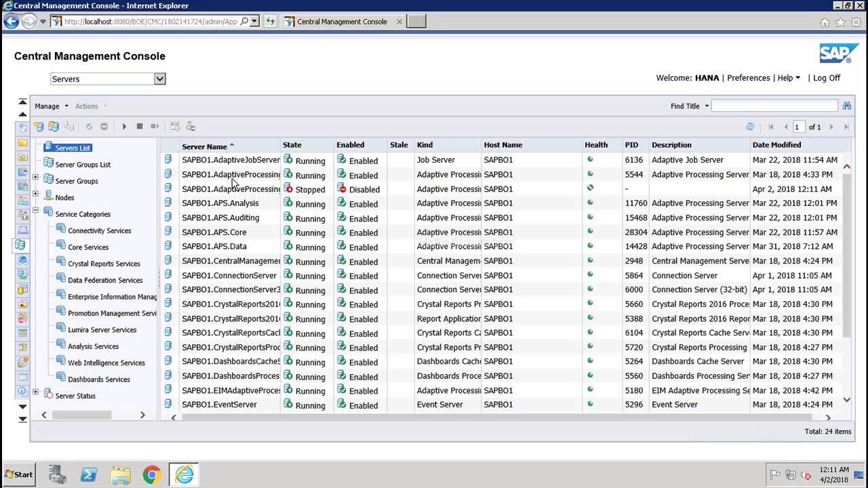Select Connectivity Services category

(x=100, y=231)
